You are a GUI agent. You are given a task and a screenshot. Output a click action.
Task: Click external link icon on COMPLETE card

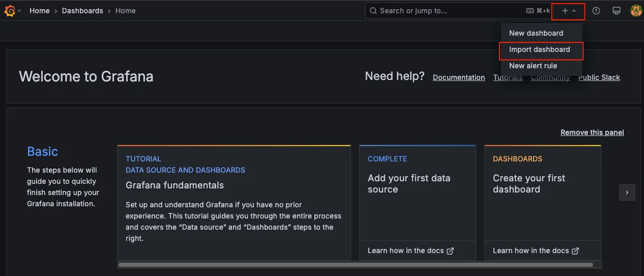[x=450, y=251]
